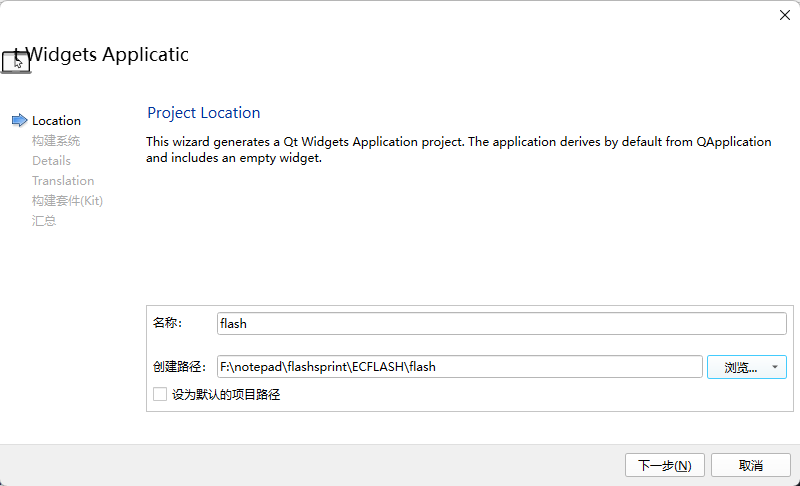Click the 创建路径 path input field
This screenshot has width=800, height=486.
click(x=459, y=367)
